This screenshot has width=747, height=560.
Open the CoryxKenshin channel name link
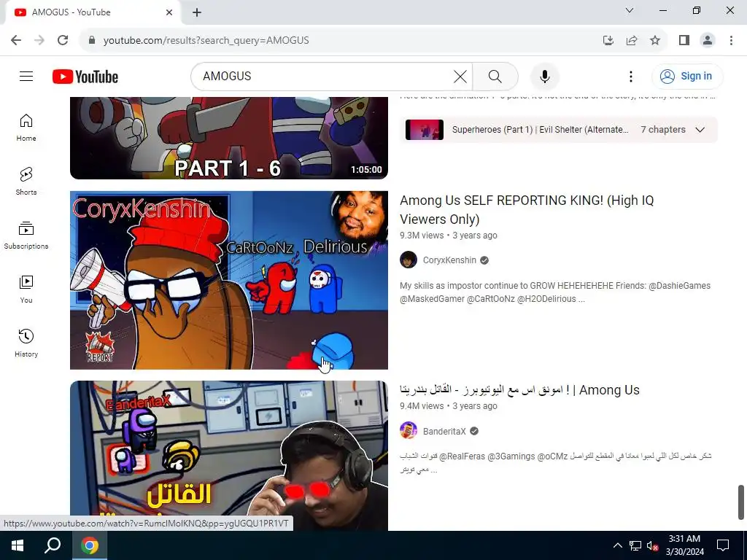click(x=449, y=260)
